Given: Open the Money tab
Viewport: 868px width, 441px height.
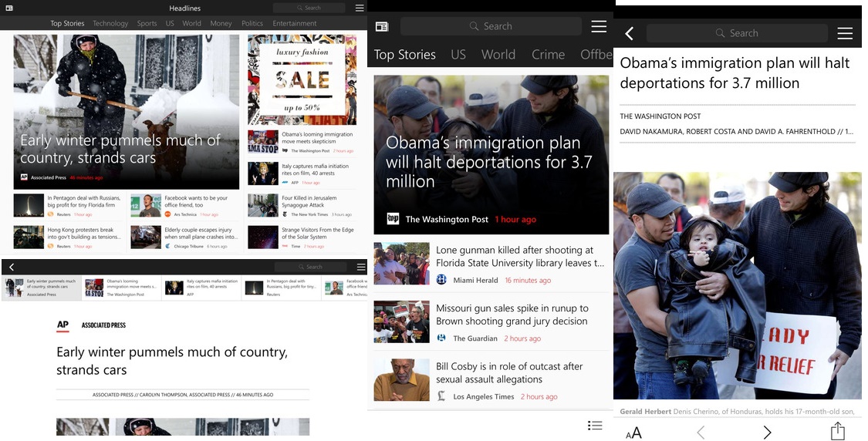Looking at the screenshot, I should pyautogui.click(x=221, y=23).
